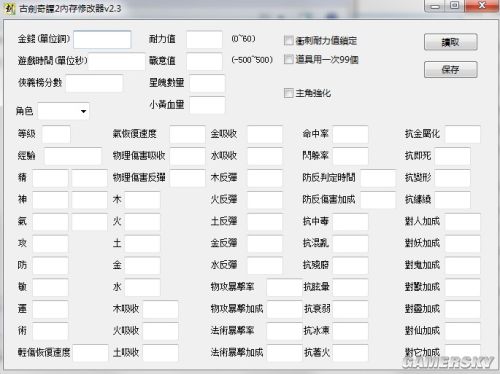Screen dimensions: 500x374
Task: Select the 金吸收 input field
Action: pos(265,135)
